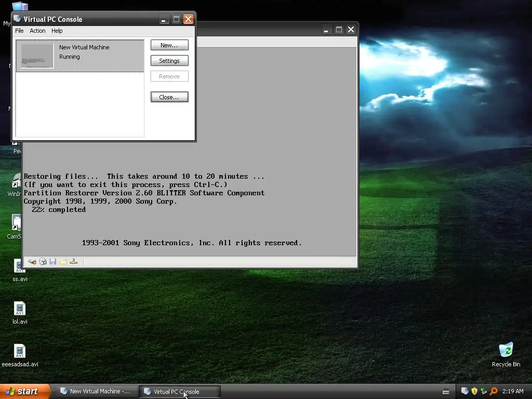Open the Windows Start menu
Screen dimensions: 532x399
[x=25, y=392]
